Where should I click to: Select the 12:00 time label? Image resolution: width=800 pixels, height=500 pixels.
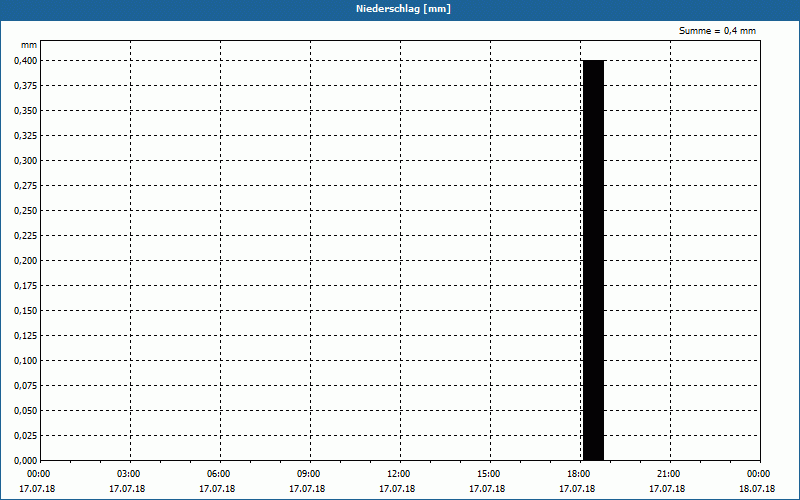[x=398, y=474]
